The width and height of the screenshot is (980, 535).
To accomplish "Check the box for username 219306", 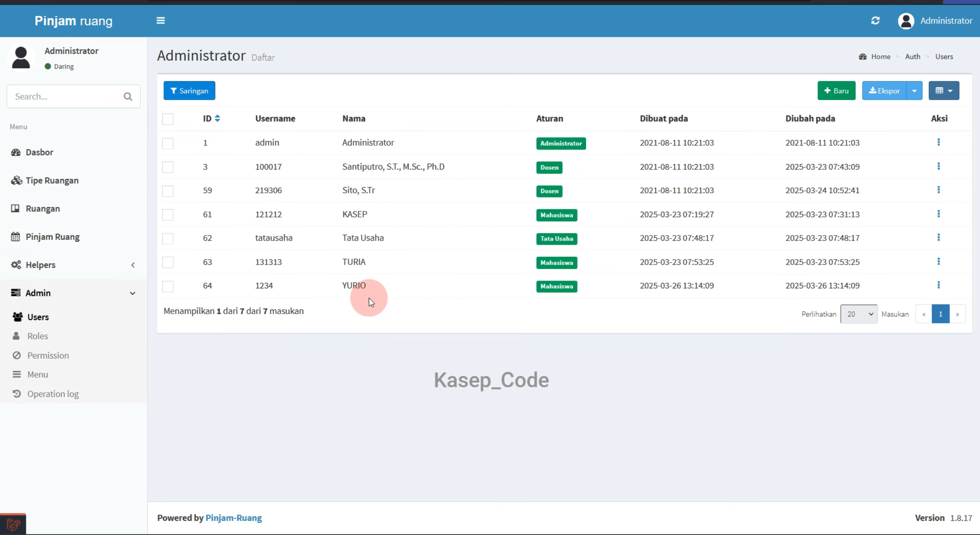I will tap(168, 191).
